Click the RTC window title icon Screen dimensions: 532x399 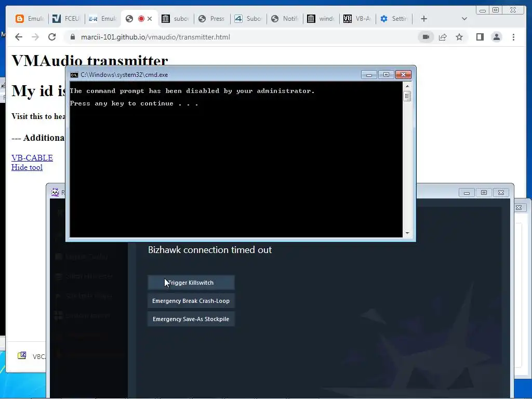point(55,192)
